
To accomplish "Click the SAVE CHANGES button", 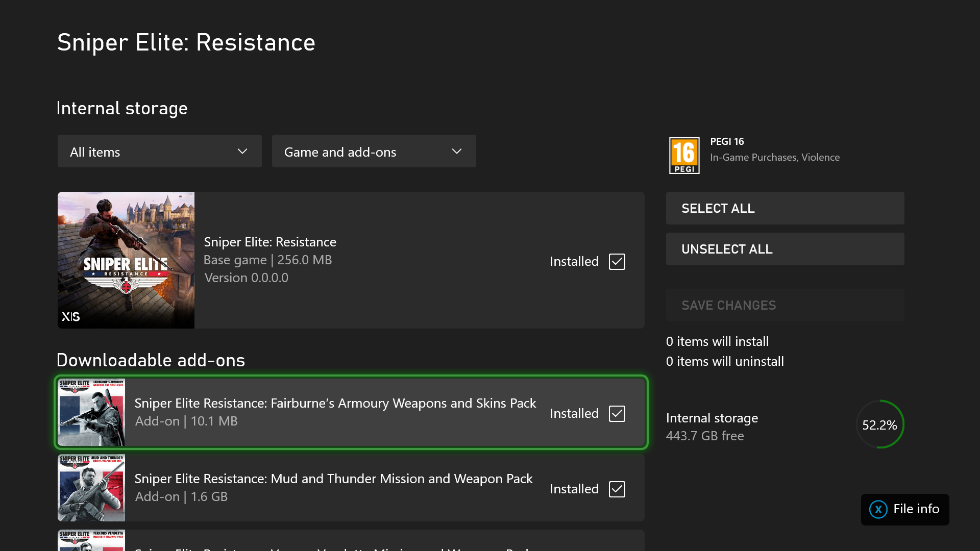I will 785,305.
